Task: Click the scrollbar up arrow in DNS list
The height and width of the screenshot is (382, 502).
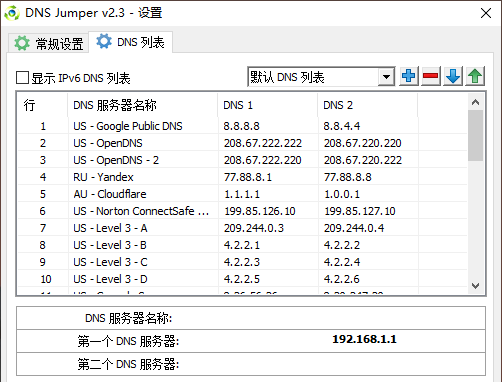Action: point(476,102)
